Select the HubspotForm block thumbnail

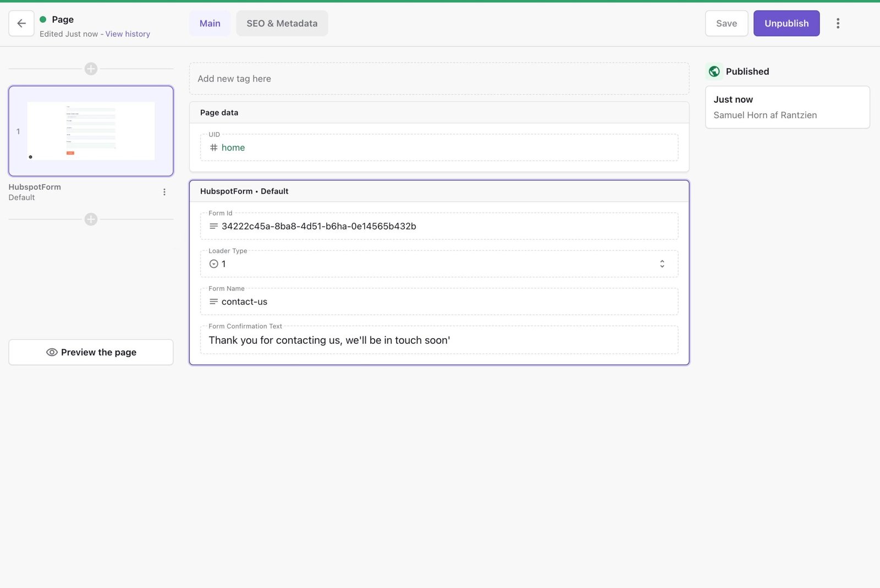pyautogui.click(x=91, y=130)
